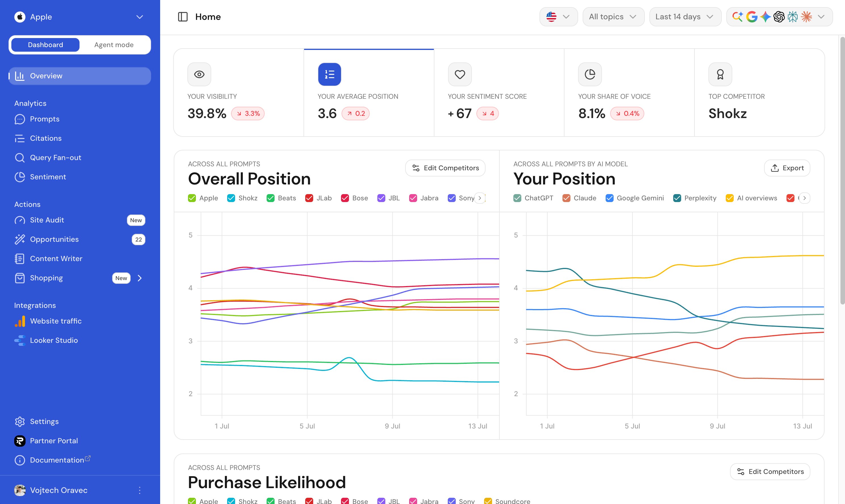
Task: Select the Your Share of Voice card
Action: [x=629, y=93]
